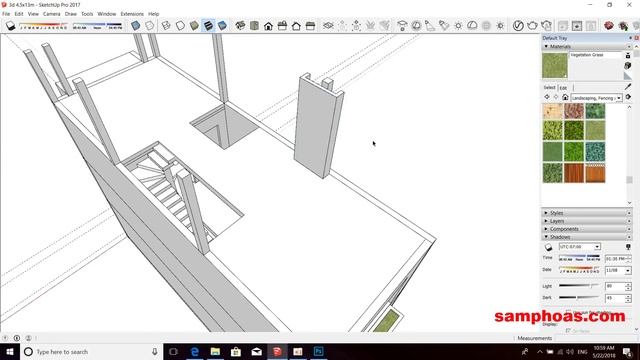Click the toolbar date slider
Viewport: 640px width, 360px height.
(x=43, y=26)
